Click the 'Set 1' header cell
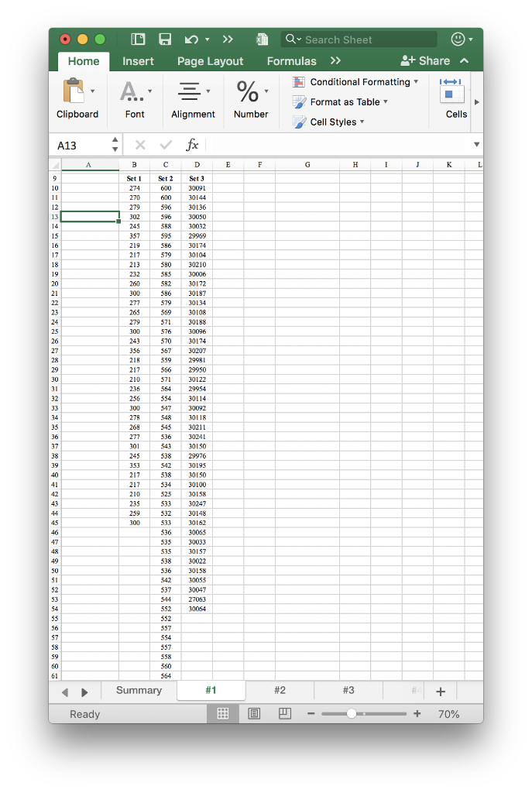This screenshot has width=532, height=793. pyautogui.click(x=135, y=179)
